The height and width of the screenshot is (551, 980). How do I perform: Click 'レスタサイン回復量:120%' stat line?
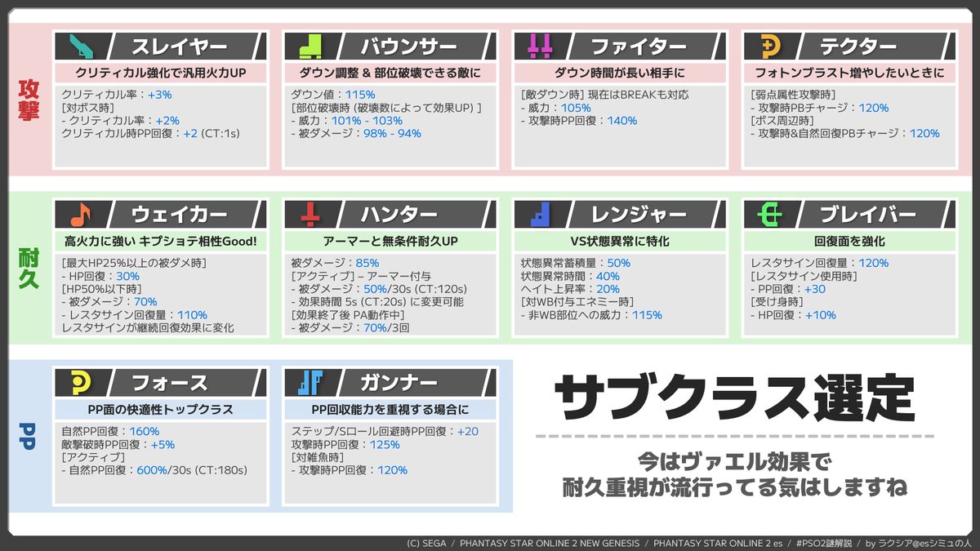pos(819,263)
